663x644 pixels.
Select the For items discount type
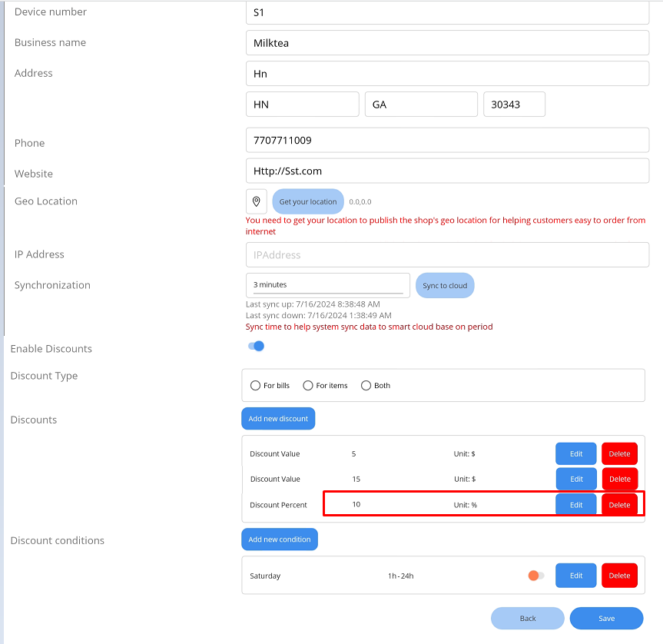[308, 386]
